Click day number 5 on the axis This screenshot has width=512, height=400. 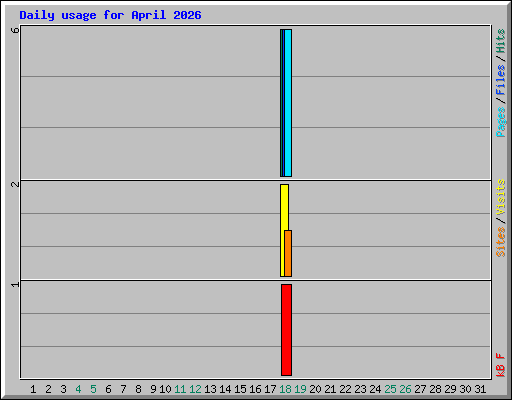[x=93, y=389]
